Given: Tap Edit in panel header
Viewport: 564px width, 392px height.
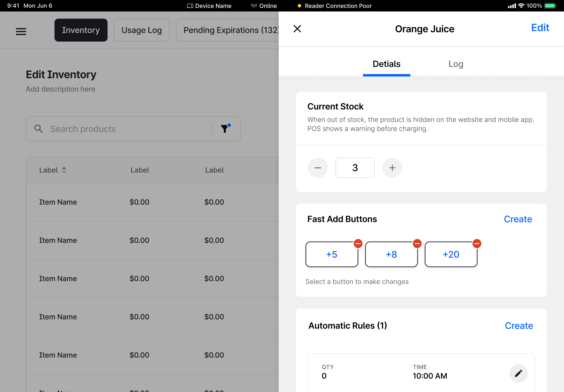Looking at the screenshot, I should [x=540, y=28].
